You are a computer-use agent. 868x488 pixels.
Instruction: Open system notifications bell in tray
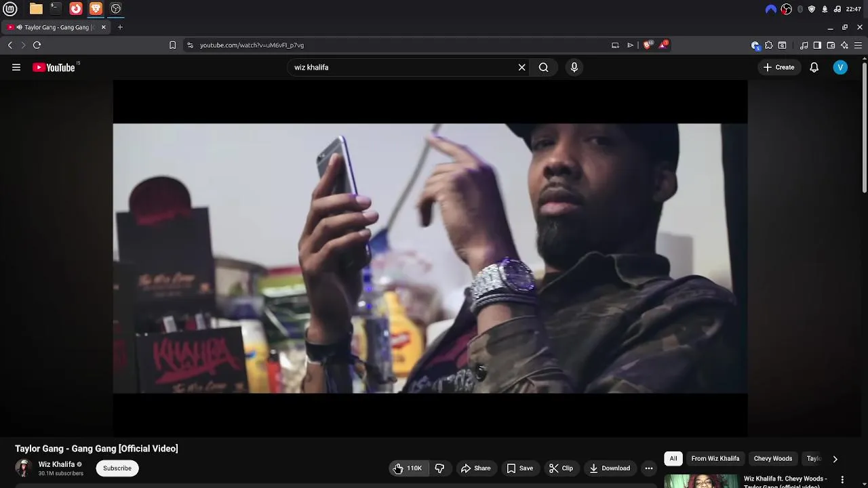[825, 9]
